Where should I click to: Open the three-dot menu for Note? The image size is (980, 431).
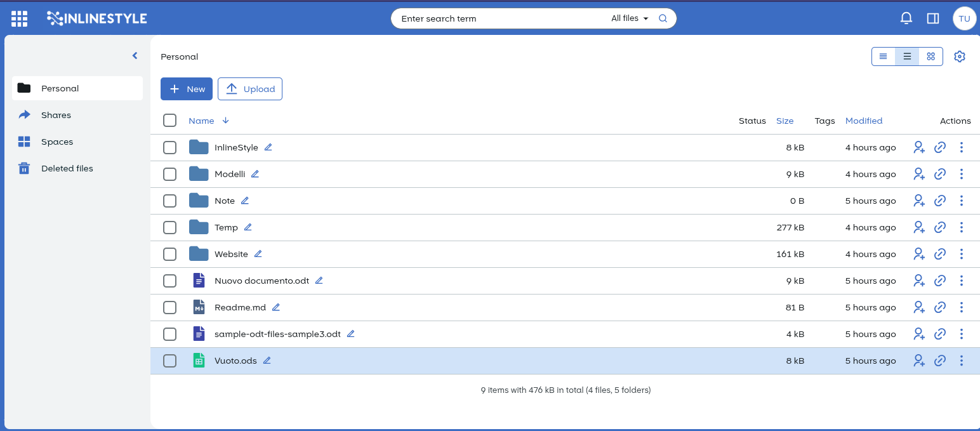961,201
